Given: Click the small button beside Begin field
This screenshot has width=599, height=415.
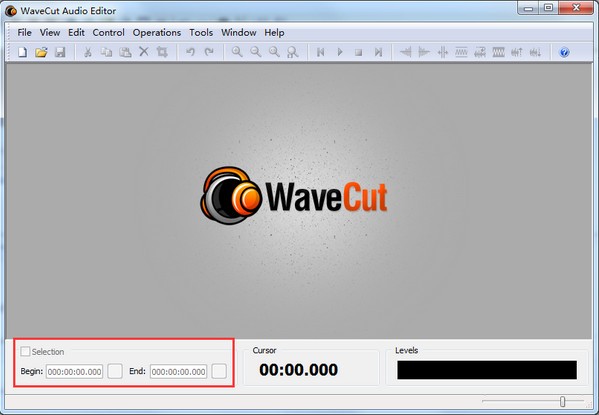Looking at the screenshot, I should (x=115, y=371).
